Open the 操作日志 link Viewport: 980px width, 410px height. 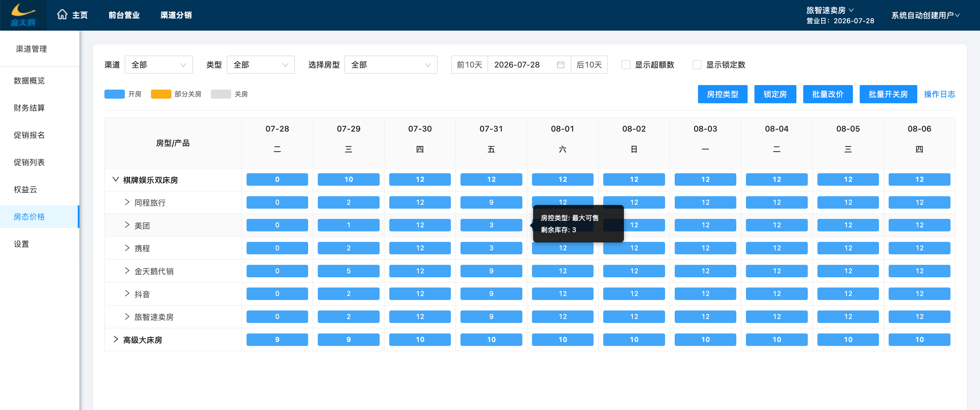[939, 94]
